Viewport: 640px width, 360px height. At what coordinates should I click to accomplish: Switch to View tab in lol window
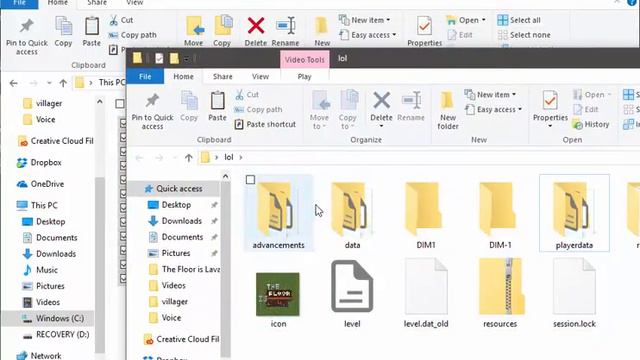260,76
